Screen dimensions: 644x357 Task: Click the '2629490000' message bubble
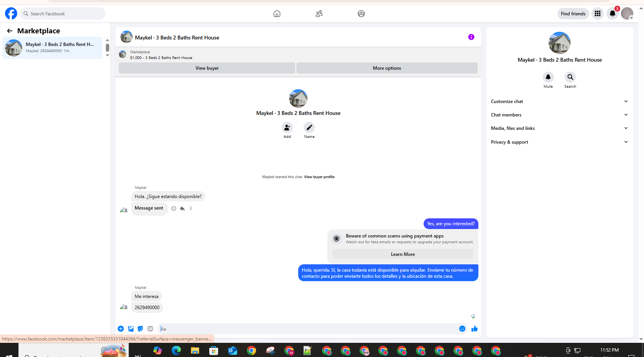coord(147,308)
